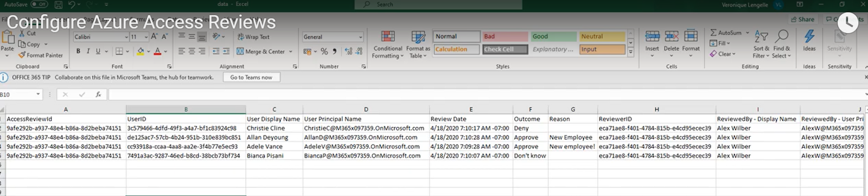Select the Bianca Pisani cell
The image size is (868, 196).
(x=274, y=156)
